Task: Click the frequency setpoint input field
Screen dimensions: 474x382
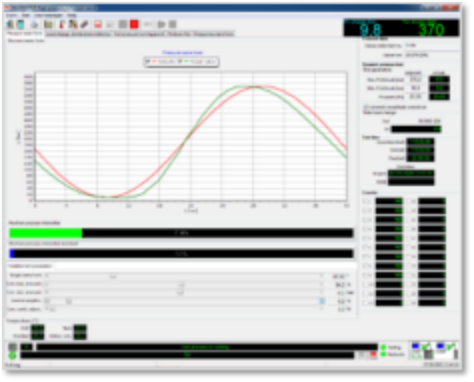Action: 415,97
